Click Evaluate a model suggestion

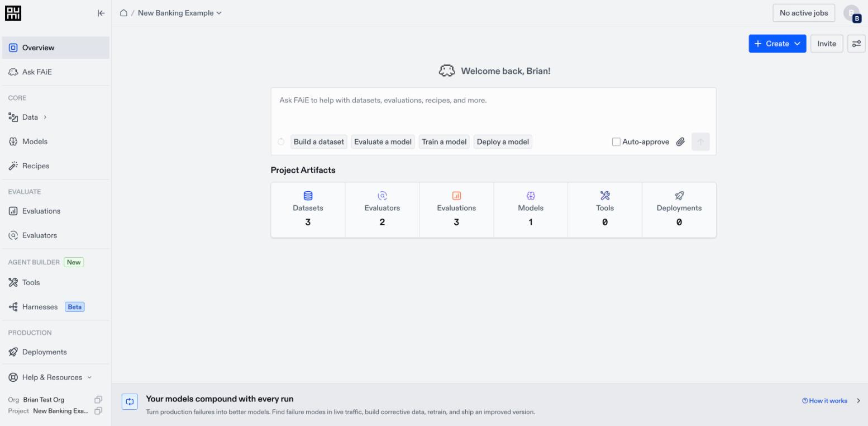point(383,142)
